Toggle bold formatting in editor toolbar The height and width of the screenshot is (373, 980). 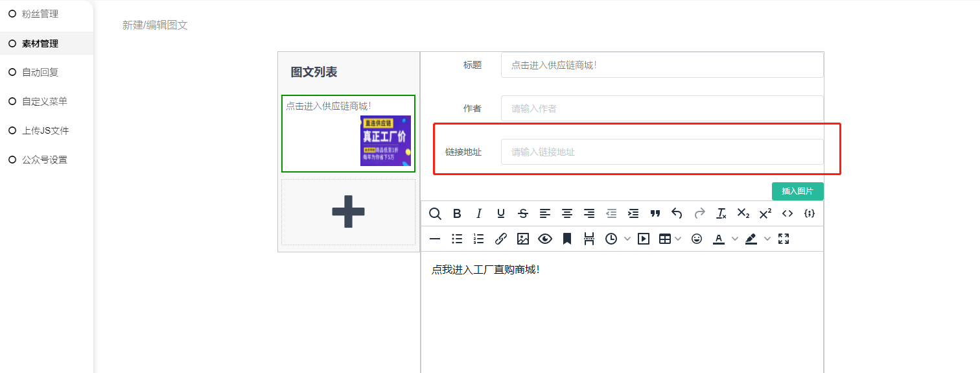click(x=457, y=213)
